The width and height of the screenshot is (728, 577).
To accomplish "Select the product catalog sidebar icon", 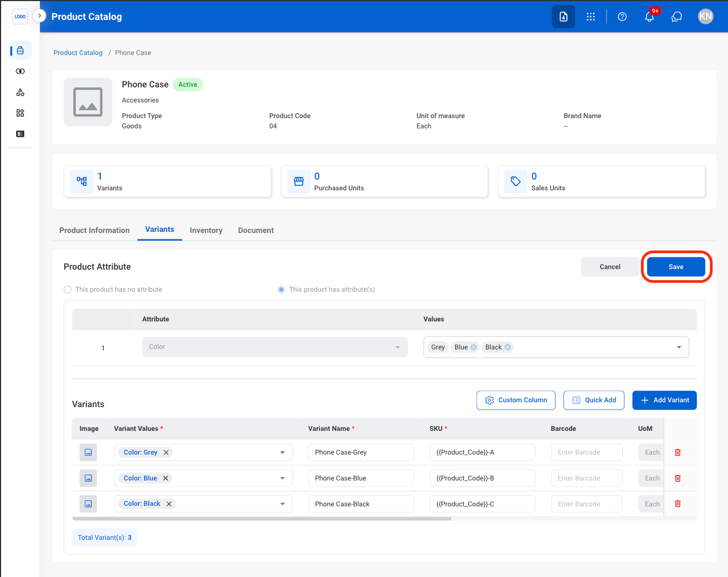I will click(20, 51).
